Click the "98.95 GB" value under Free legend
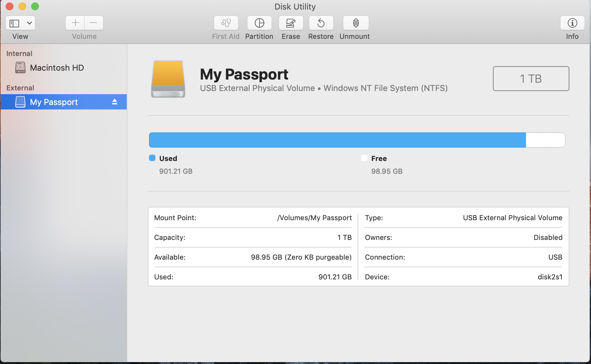Image resolution: width=591 pixels, height=364 pixels. click(387, 171)
